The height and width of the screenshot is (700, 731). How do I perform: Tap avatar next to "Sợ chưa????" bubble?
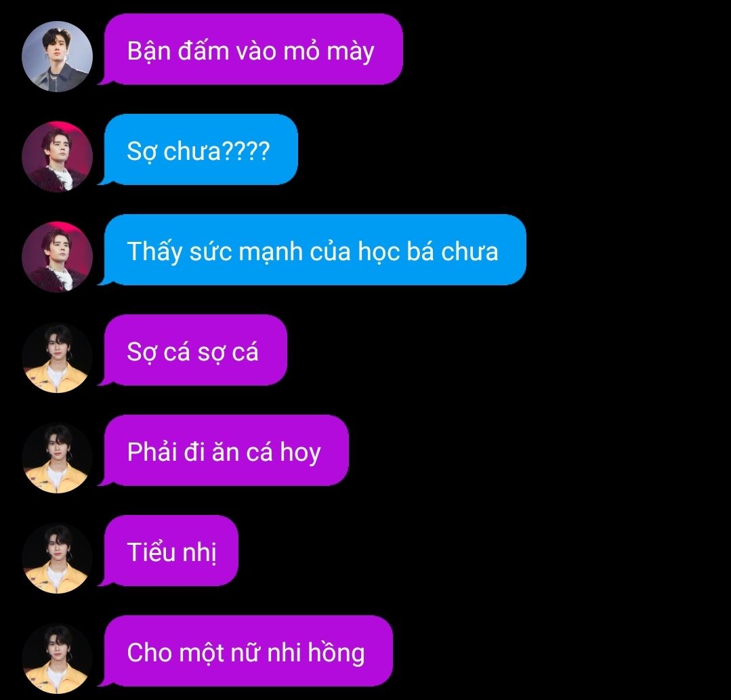click(x=57, y=157)
